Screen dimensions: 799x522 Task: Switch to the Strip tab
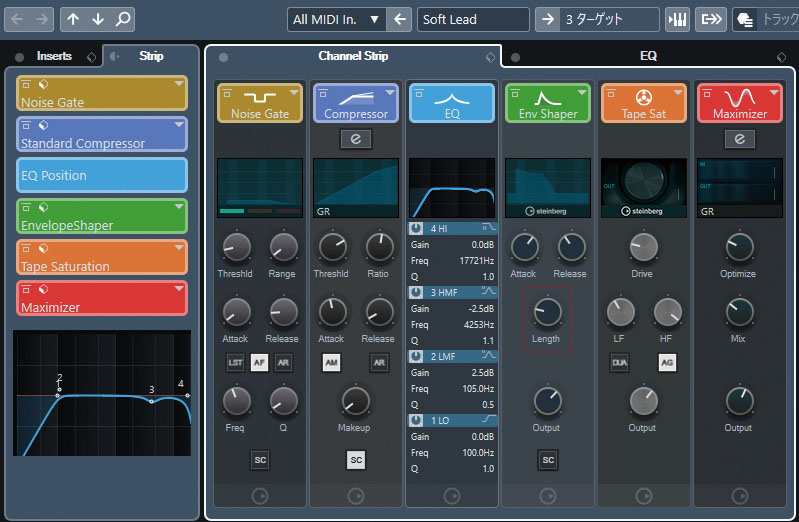pyautogui.click(x=151, y=56)
